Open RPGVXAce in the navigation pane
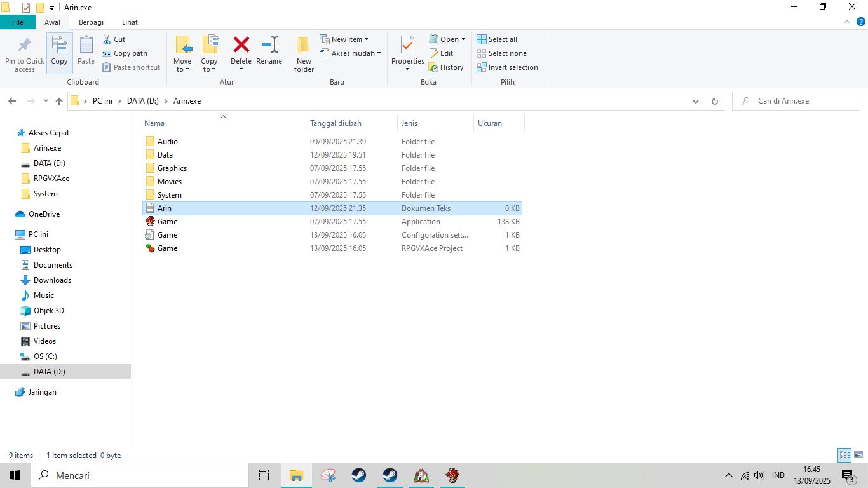Image resolution: width=868 pixels, height=488 pixels. [51, 179]
